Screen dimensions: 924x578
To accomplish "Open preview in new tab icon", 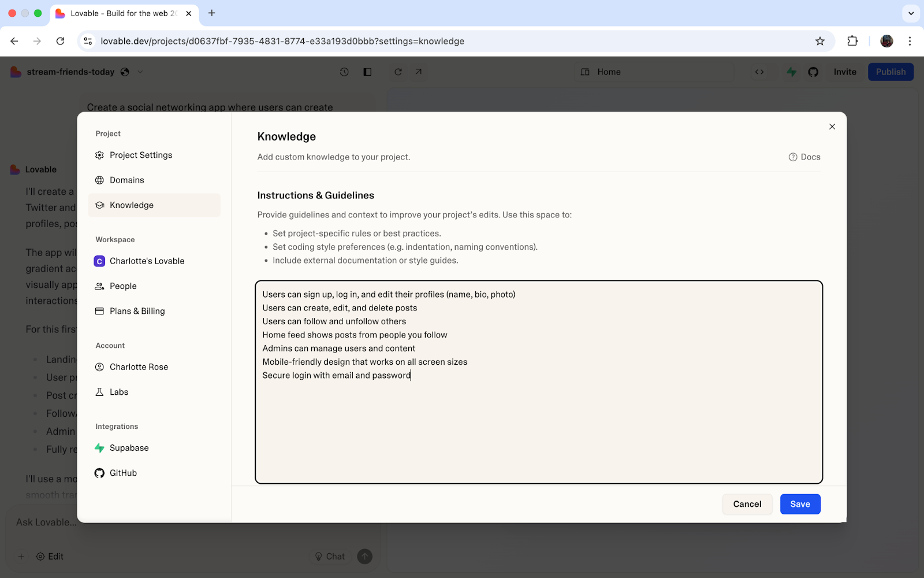I will (419, 72).
